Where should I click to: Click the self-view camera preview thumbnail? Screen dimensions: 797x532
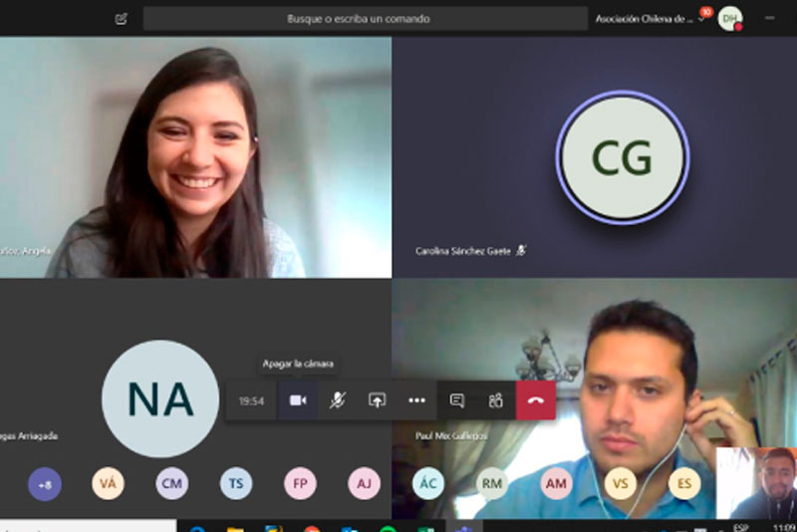pyautogui.click(x=756, y=482)
